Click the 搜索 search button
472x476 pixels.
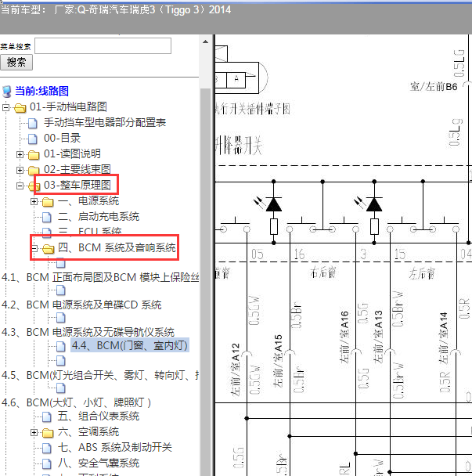pos(16,62)
